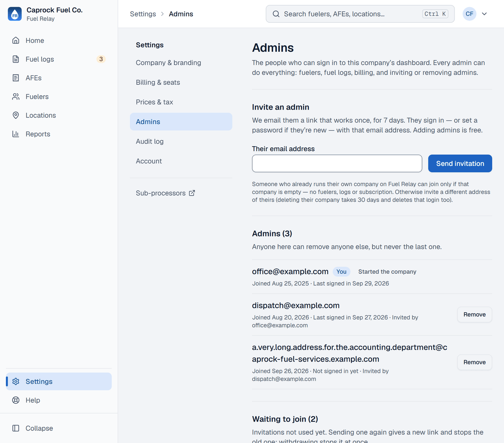Click the Collapse sidebar panel icon

point(16,428)
